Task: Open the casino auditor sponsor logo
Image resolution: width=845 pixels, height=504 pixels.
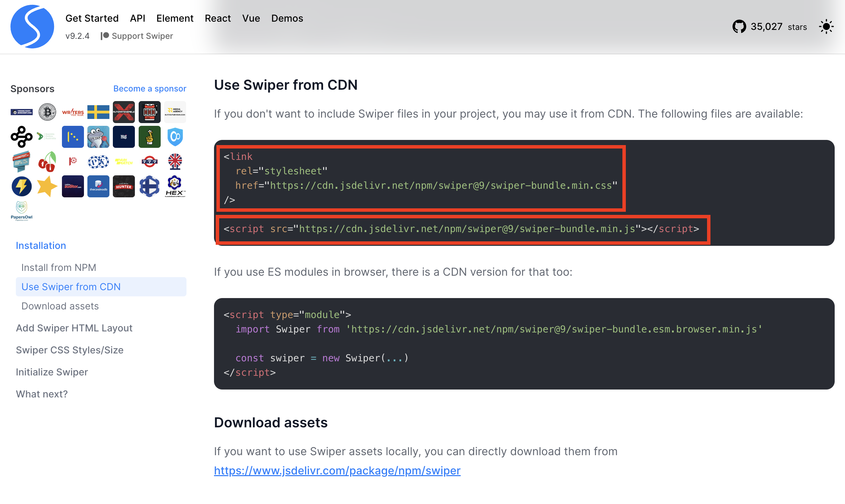Action: (x=73, y=186)
